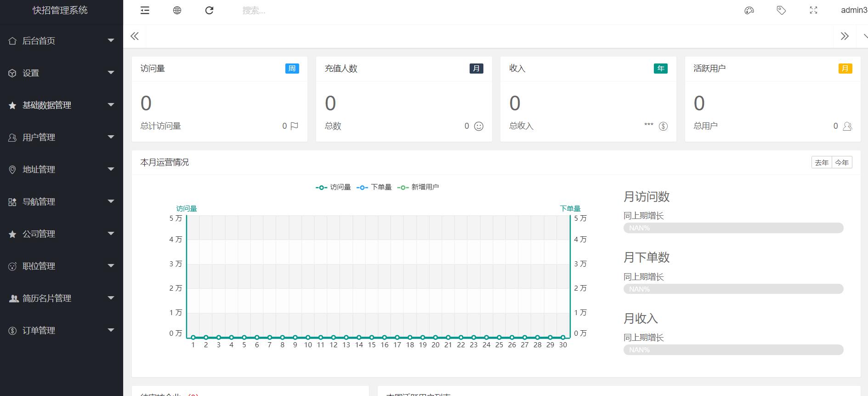Screen dimensions: 868x396
Task: Click the 月 badge on 活跃用户 card
Action: pos(845,69)
